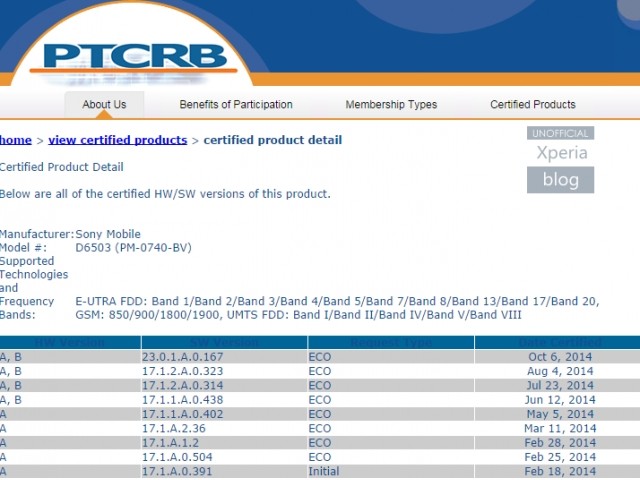This screenshot has height=480, width=640.
Task: Click the SW Version column header
Action: click(224, 342)
